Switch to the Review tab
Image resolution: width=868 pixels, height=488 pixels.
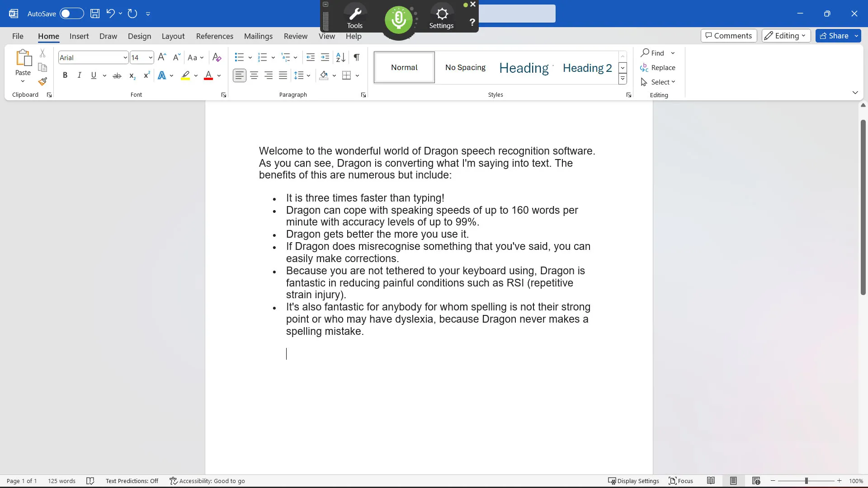296,36
